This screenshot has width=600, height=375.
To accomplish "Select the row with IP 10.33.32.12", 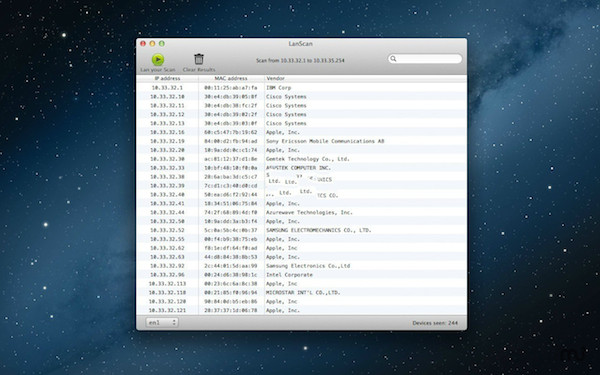I will tap(302, 114).
